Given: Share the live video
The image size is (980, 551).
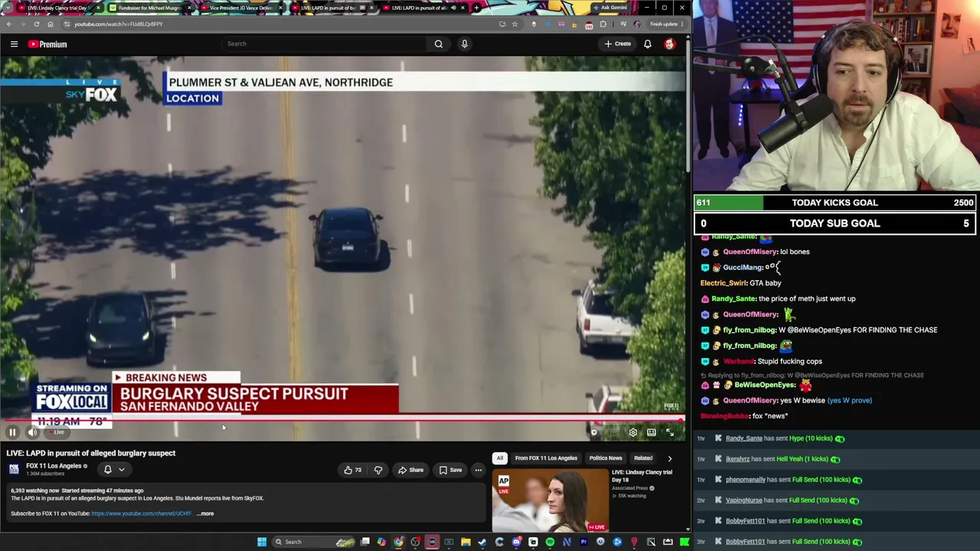Looking at the screenshot, I should pos(411,470).
